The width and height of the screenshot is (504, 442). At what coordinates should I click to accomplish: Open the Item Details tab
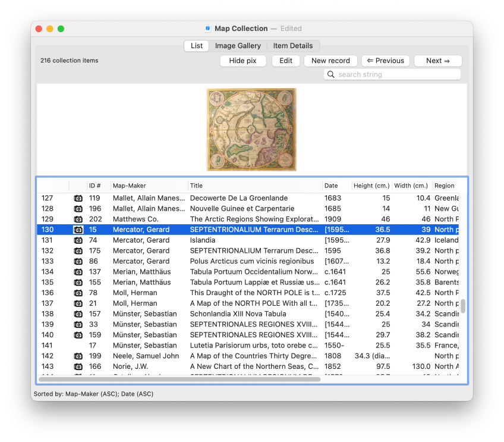point(293,46)
